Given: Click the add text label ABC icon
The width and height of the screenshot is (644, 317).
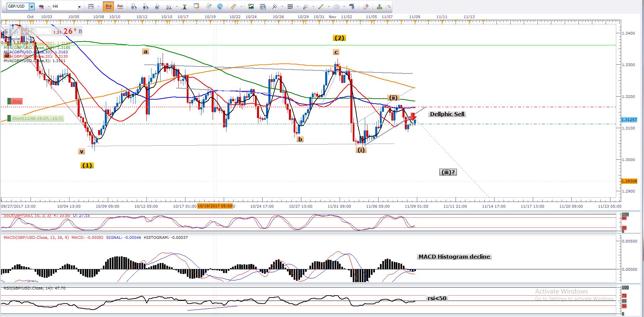Looking at the screenshot, I should (352, 6).
